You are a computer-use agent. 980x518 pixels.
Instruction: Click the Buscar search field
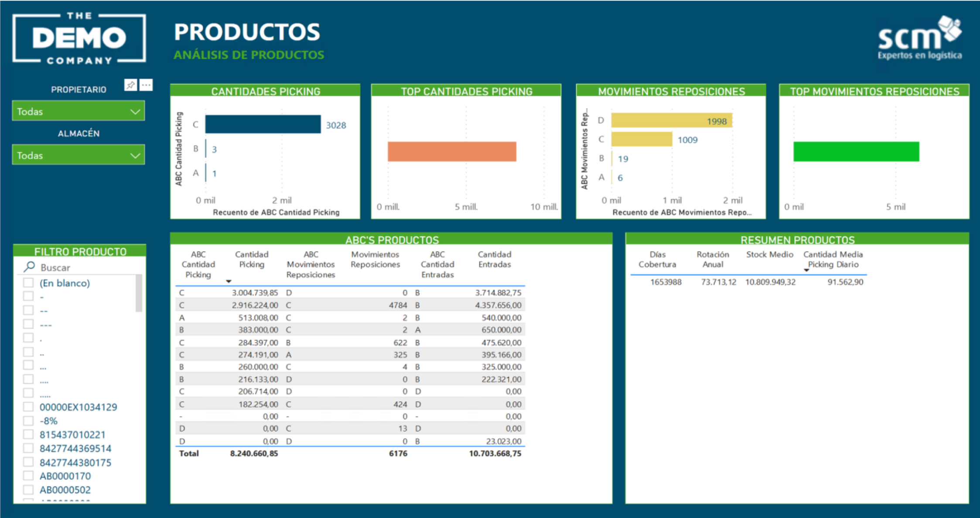coord(79,267)
